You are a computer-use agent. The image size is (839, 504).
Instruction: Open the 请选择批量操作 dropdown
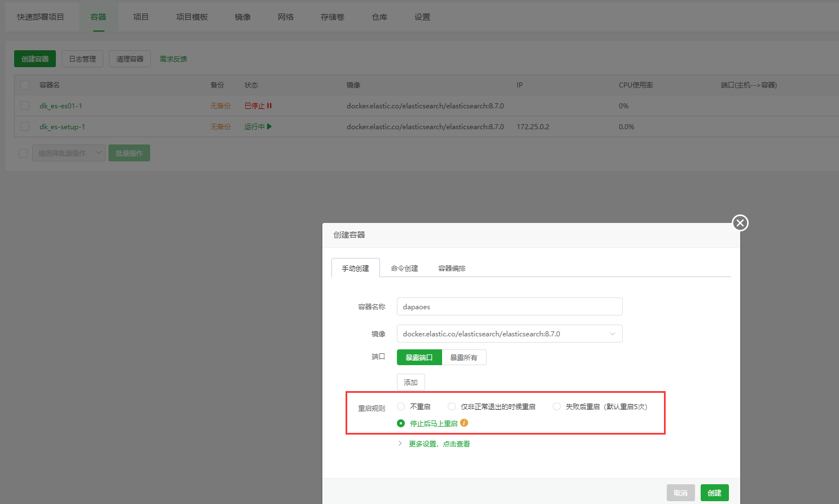coord(69,153)
